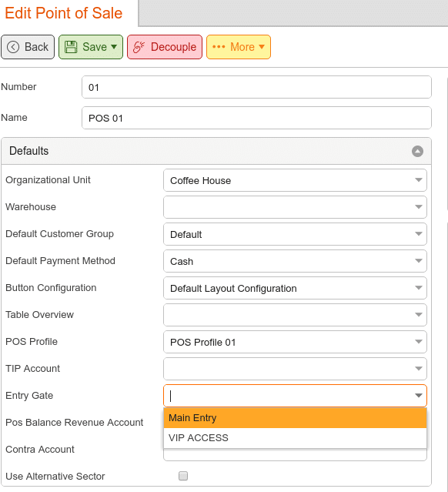The height and width of the screenshot is (492, 448).
Task: Click the floppy disk Save icon
Action: click(x=71, y=47)
